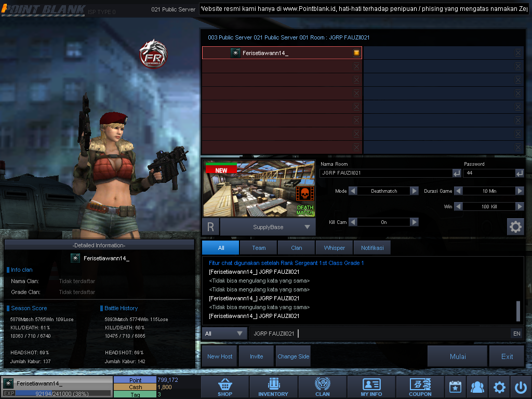Open advanced room settings gear

pyautogui.click(x=515, y=227)
